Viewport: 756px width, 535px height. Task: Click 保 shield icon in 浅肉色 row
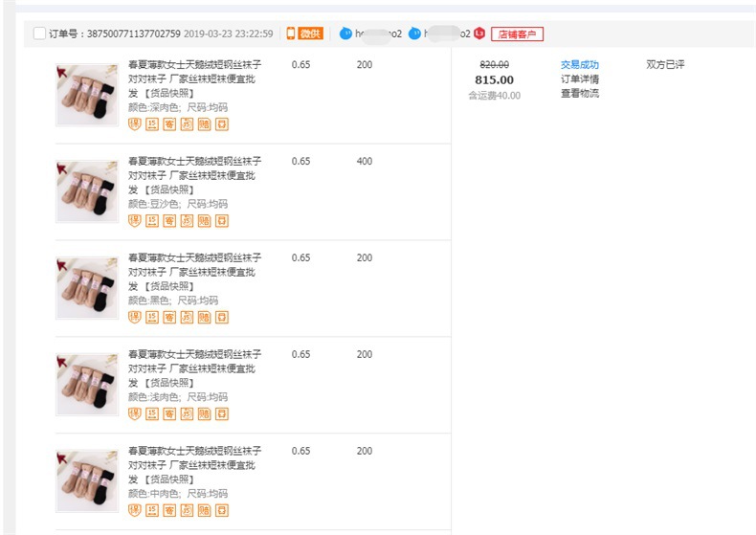(x=135, y=414)
